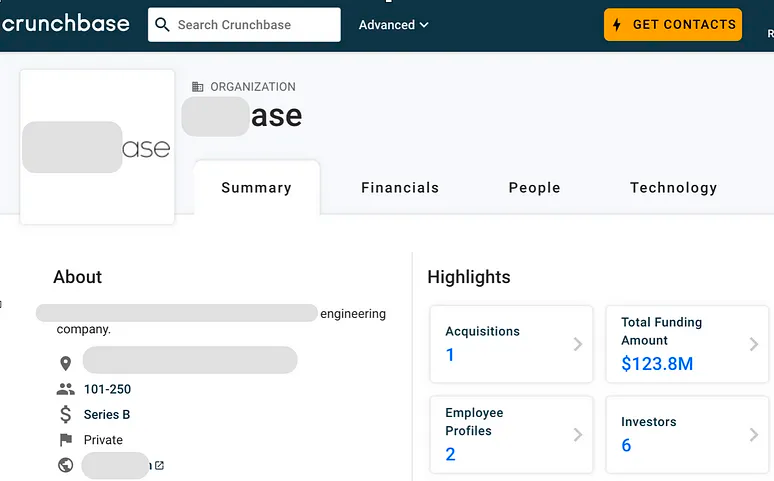Click the Search Crunchbase input field
The height and width of the screenshot is (481, 774).
pyautogui.click(x=255, y=25)
